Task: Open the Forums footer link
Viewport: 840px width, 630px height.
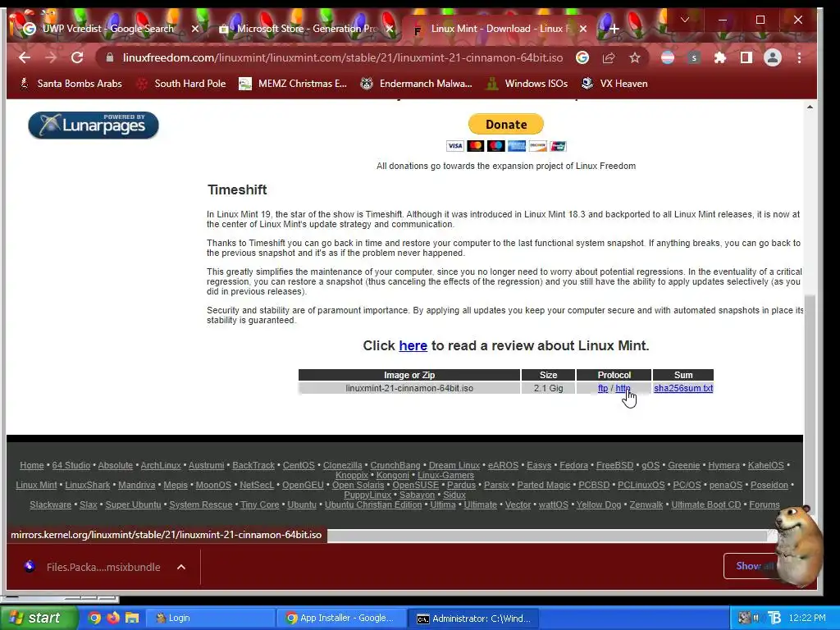Action: click(x=765, y=505)
